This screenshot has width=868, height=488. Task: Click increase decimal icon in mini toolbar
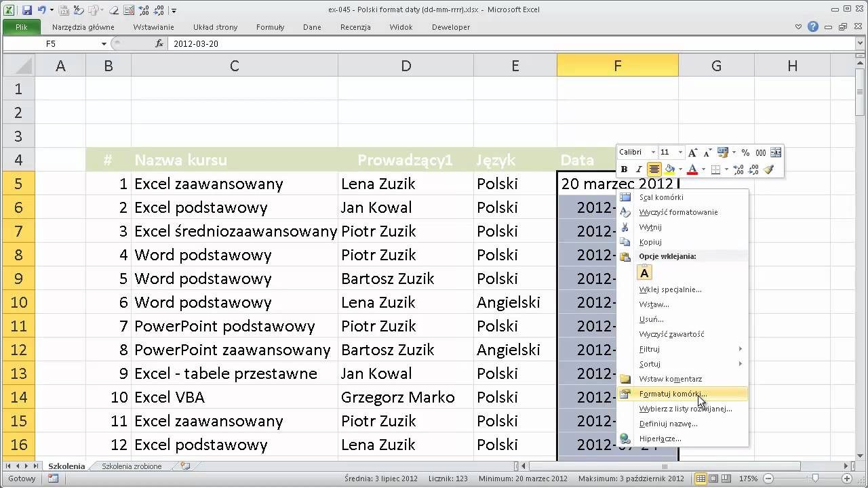coord(738,169)
